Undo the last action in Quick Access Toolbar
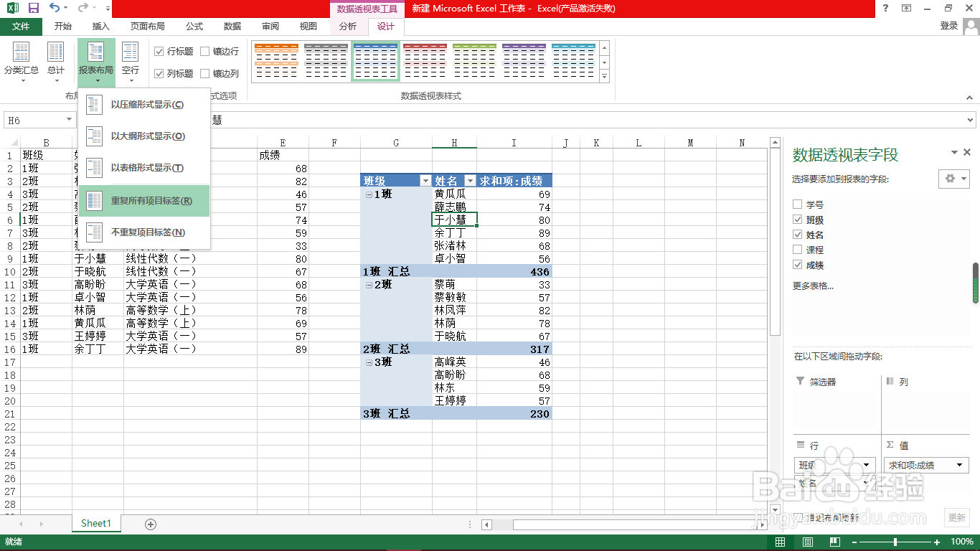Viewport: 980px width, 551px height. [x=55, y=8]
